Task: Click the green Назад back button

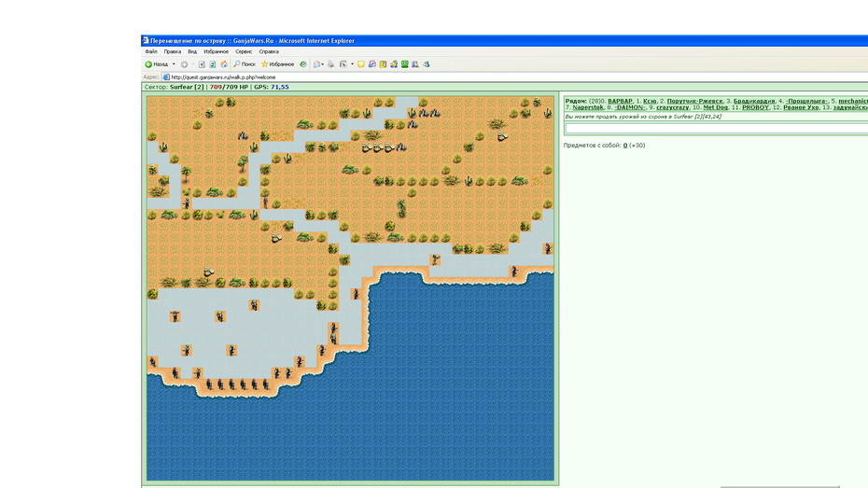Action: (x=157, y=64)
